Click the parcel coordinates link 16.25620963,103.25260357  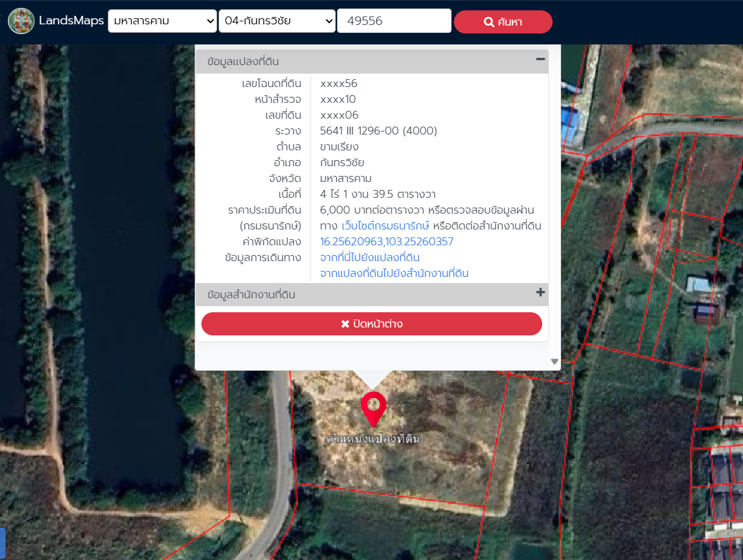(x=386, y=242)
